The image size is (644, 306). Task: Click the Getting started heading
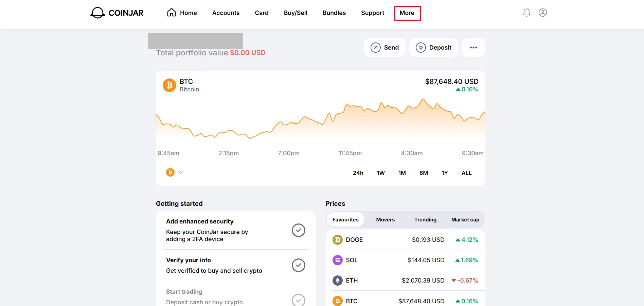pos(179,203)
